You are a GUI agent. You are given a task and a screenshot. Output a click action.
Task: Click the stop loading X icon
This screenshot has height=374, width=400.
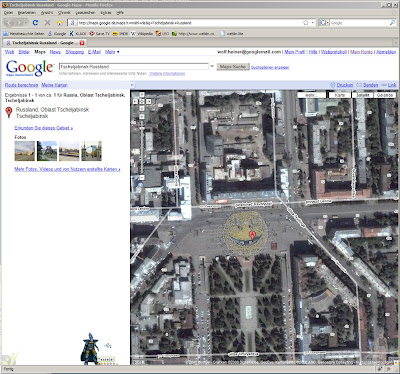coord(47,23)
